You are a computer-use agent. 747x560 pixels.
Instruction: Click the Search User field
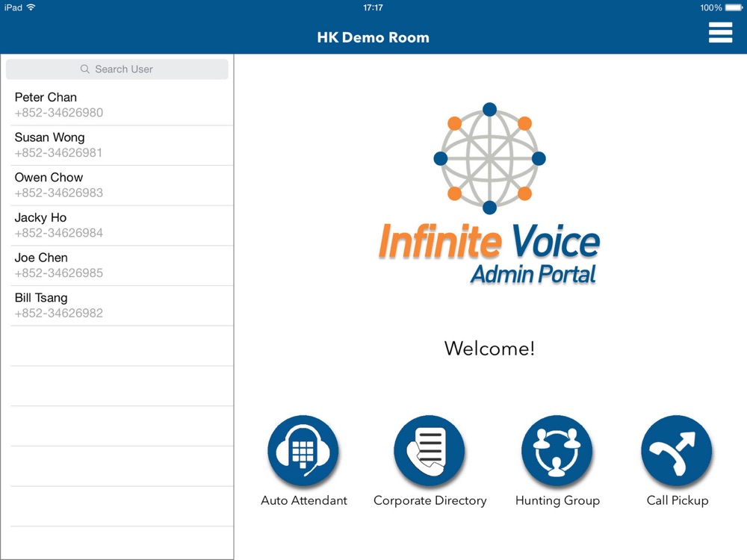pyautogui.click(x=117, y=69)
